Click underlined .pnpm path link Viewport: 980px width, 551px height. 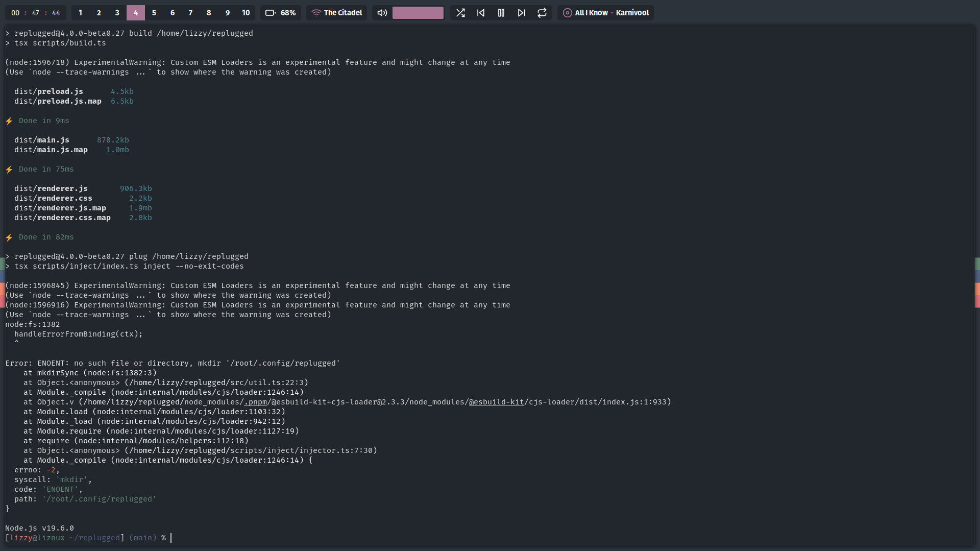pos(256,402)
